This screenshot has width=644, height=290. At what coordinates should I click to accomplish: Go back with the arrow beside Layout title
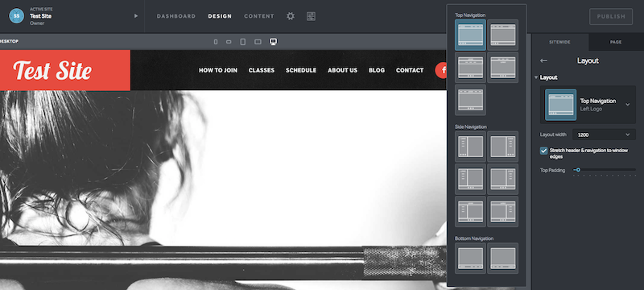click(x=544, y=60)
